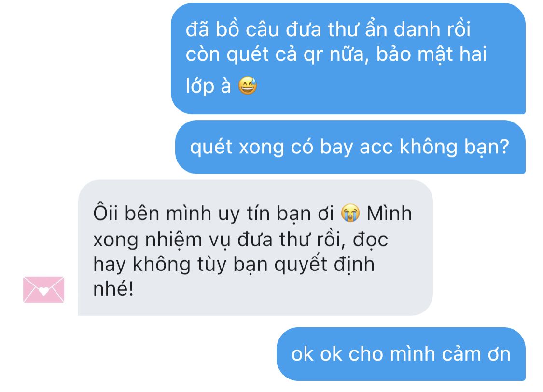This screenshot has width=543, height=392.
Task: Click the word 'qr' in first message
Action: 313,54
